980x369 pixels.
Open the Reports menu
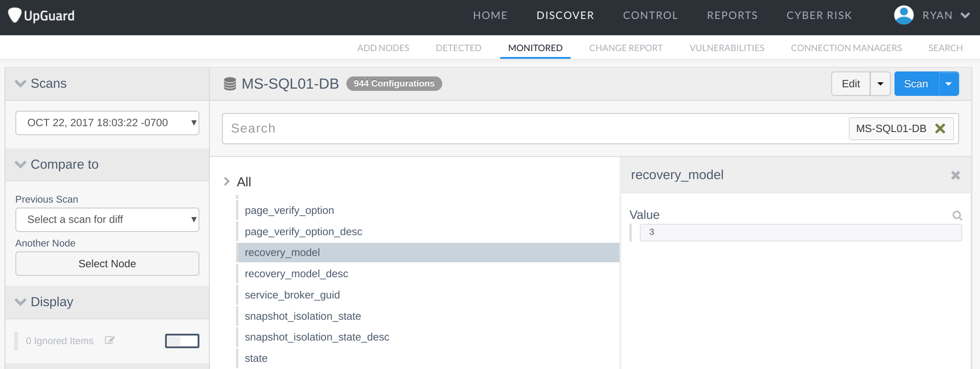tap(732, 15)
